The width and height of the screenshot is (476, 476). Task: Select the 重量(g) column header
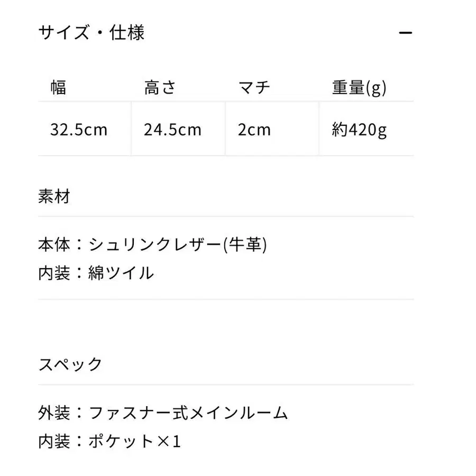pyautogui.click(x=359, y=87)
